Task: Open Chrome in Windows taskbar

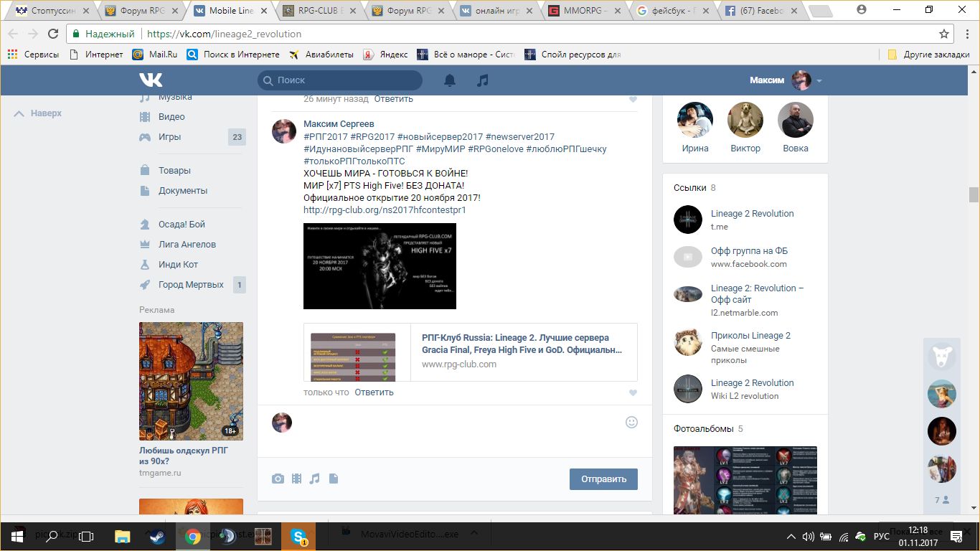Action: (192, 535)
